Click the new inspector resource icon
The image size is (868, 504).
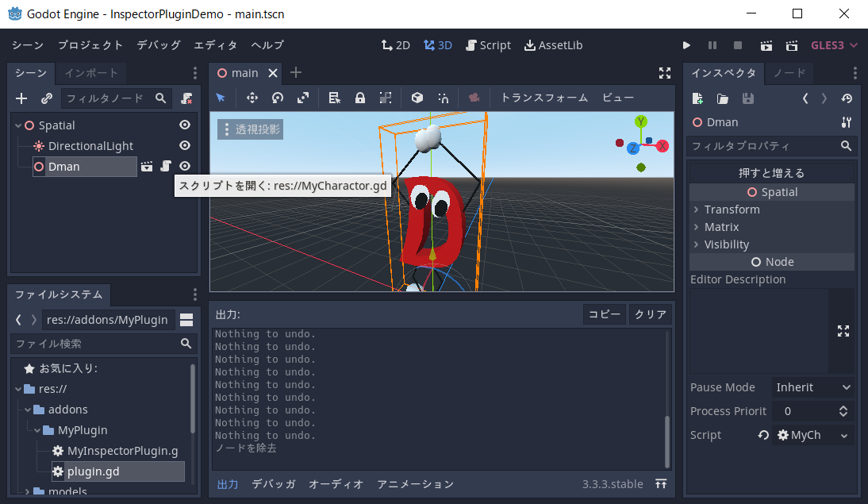[699, 98]
